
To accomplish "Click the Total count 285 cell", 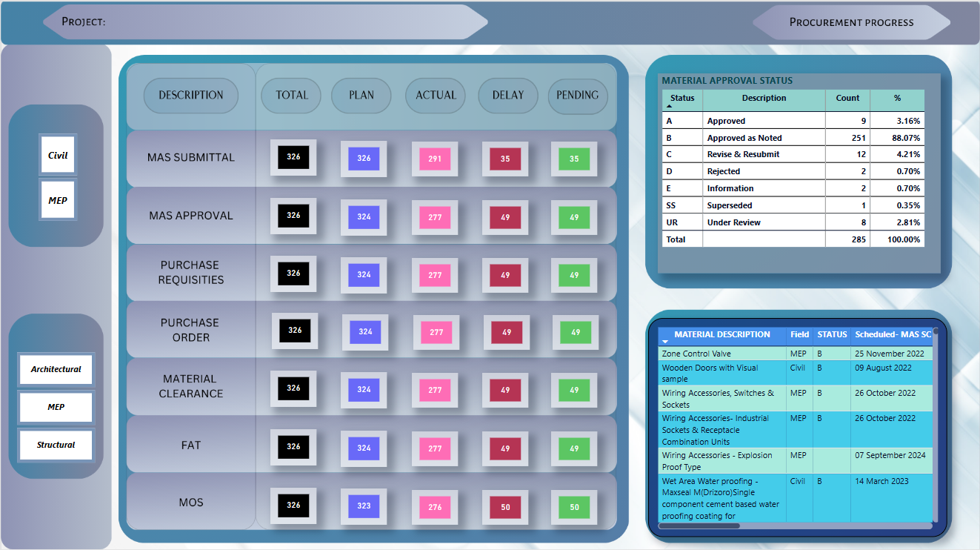I will (847, 239).
